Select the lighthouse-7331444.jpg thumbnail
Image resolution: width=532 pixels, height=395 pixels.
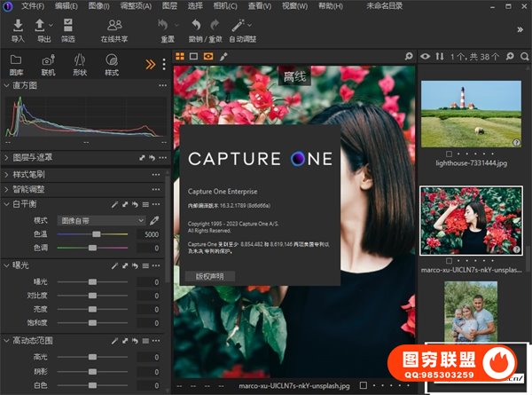(471, 114)
